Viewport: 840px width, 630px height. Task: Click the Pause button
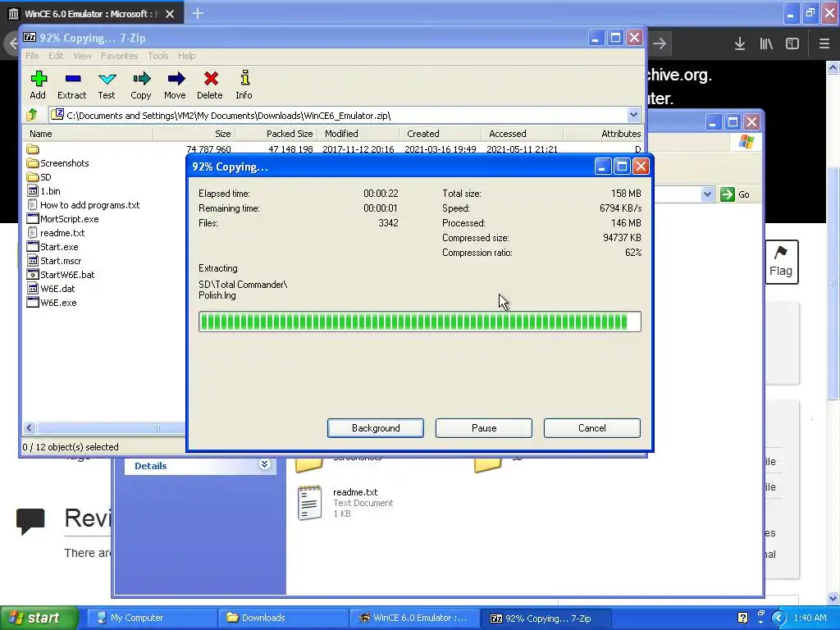coord(484,428)
